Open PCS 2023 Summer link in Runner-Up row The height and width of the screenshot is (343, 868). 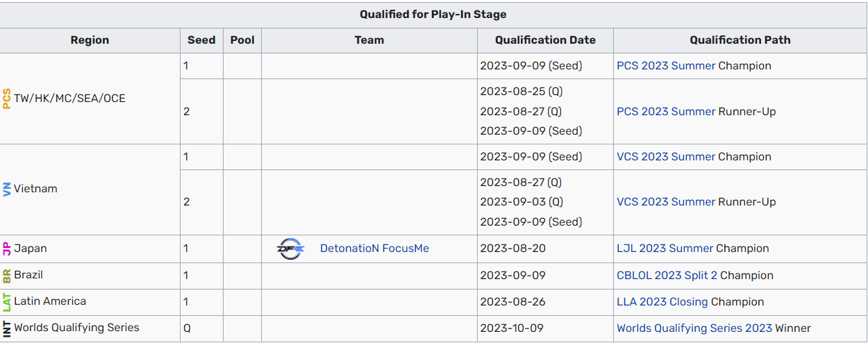666,111
